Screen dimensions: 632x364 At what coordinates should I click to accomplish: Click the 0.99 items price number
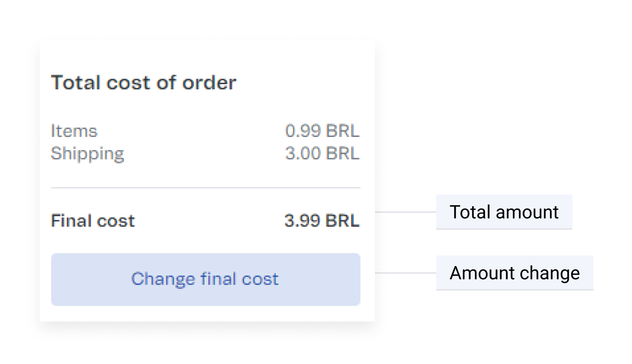point(303,131)
